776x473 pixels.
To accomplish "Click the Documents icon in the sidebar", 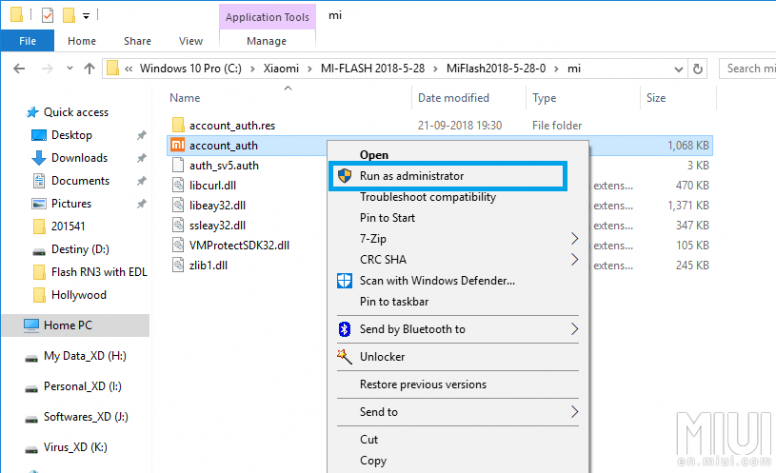I will point(39,181).
